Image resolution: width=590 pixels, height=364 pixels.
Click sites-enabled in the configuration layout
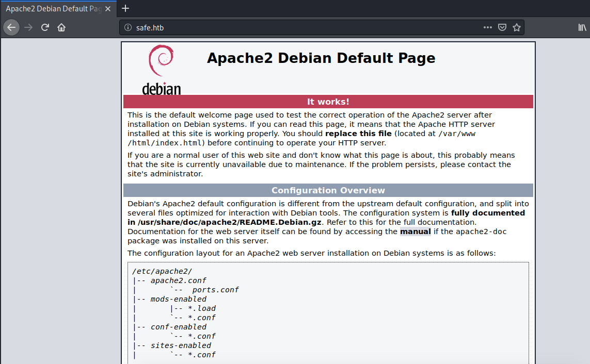click(x=181, y=345)
